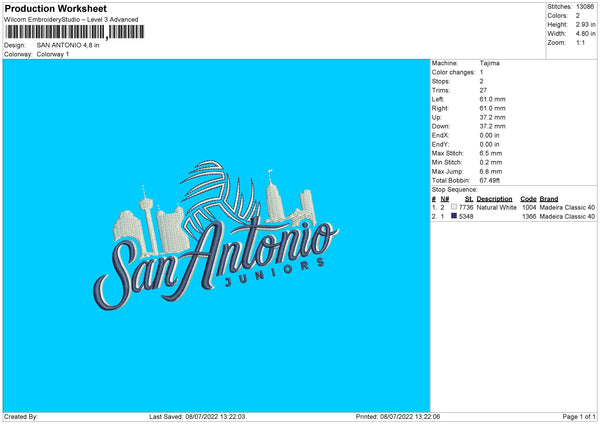
Task: Click the Production Worksheet title
Action: pyautogui.click(x=55, y=8)
